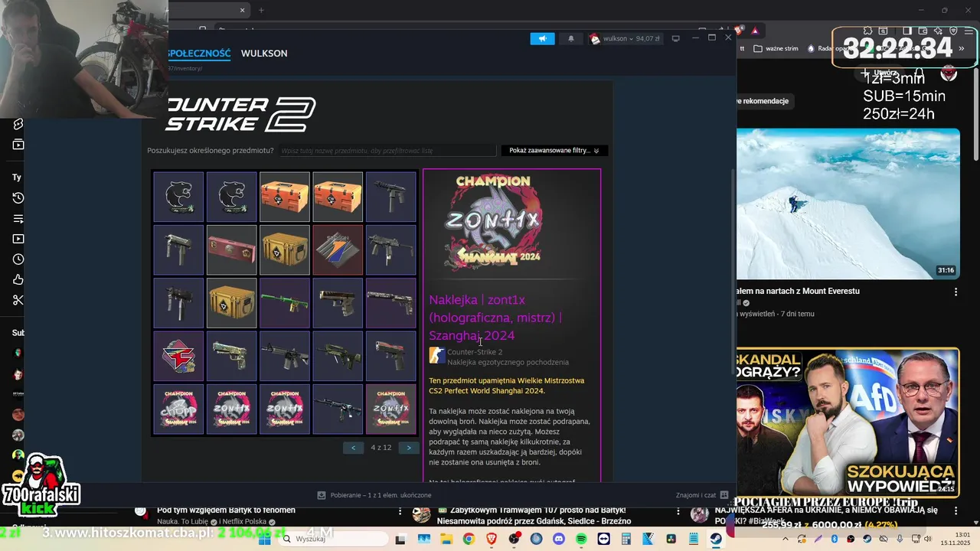Select the chopper Champion Shanghai 2024 sticker

(x=178, y=409)
